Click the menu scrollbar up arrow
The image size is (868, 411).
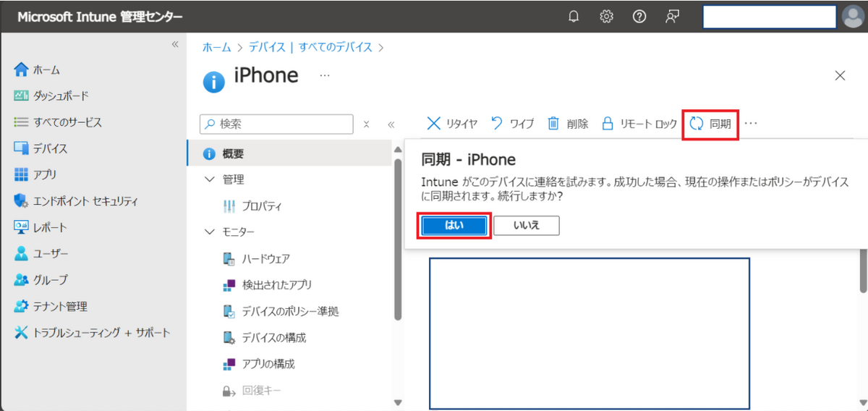(x=397, y=150)
